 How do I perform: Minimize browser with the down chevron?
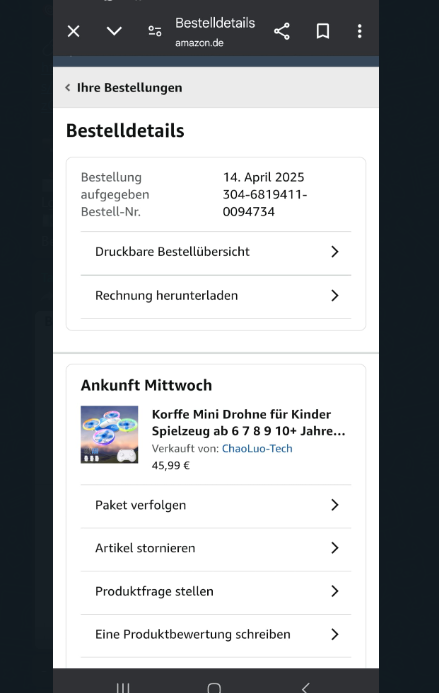click(x=114, y=31)
